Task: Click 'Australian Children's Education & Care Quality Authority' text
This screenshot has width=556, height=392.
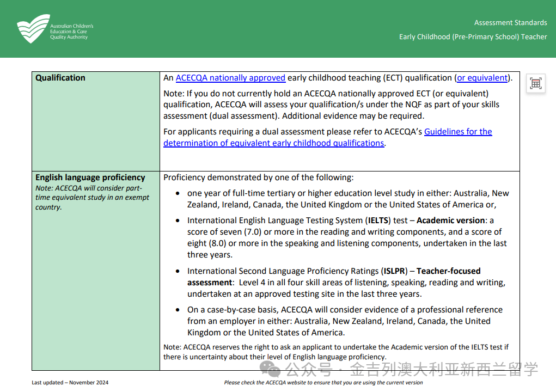Action: pos(72,32)
